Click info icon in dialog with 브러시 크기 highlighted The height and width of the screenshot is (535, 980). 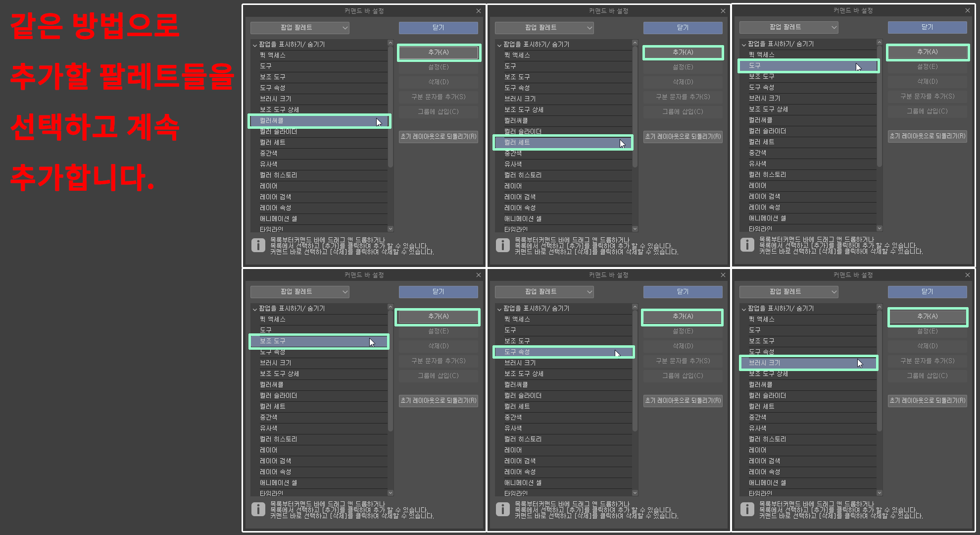tap(747, 509)
